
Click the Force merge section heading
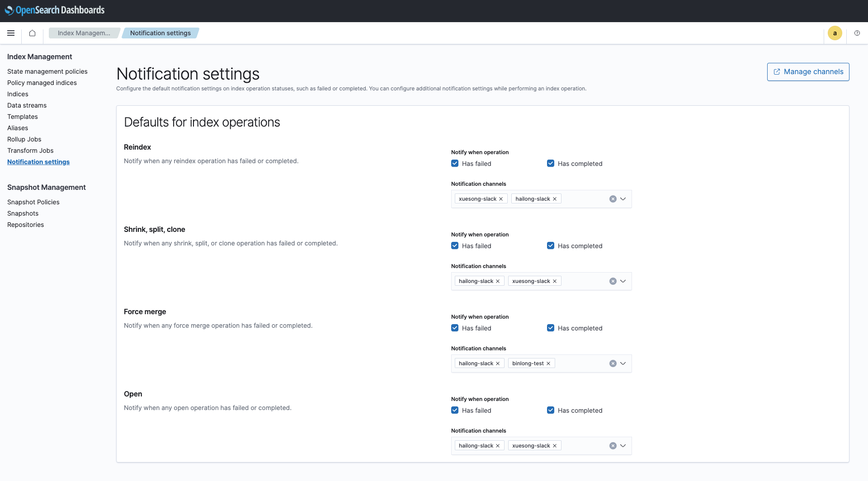(x=145, y=311)
